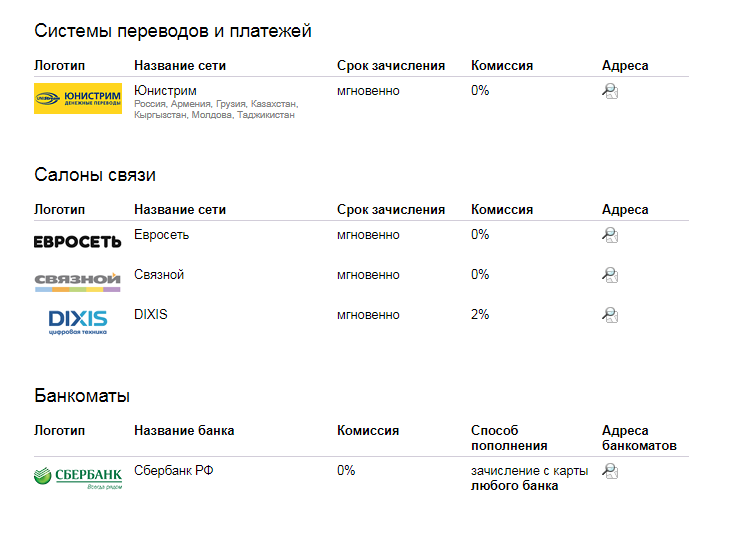Open address search icon for DIXIS
The height and width of the screenshot is (539, 730).
pyautogui.click(x=610, y=315)
